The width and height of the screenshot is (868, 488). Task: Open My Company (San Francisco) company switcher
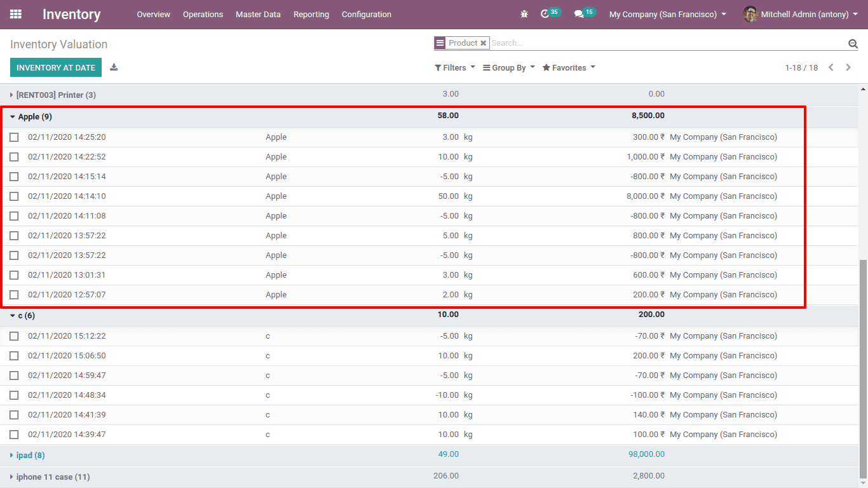click(x=668, y=14)
